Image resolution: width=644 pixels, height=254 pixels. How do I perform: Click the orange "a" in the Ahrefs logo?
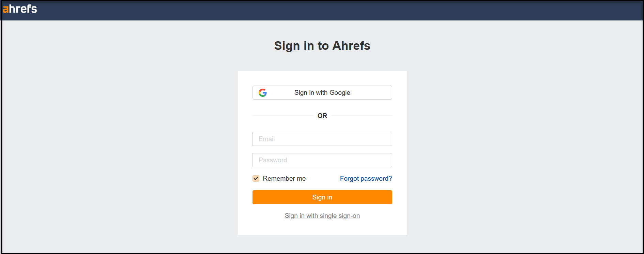tap(5, 9)
